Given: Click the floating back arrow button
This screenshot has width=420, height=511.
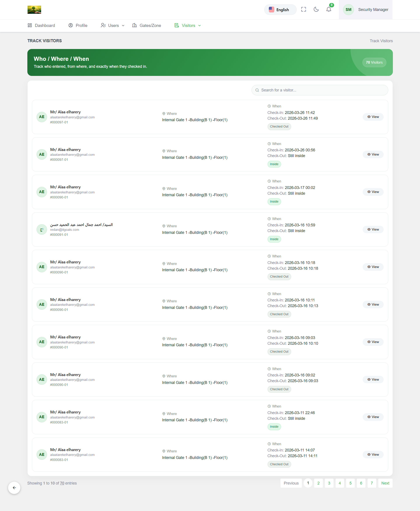Looking at the screenshot, I should pos(14,488).
